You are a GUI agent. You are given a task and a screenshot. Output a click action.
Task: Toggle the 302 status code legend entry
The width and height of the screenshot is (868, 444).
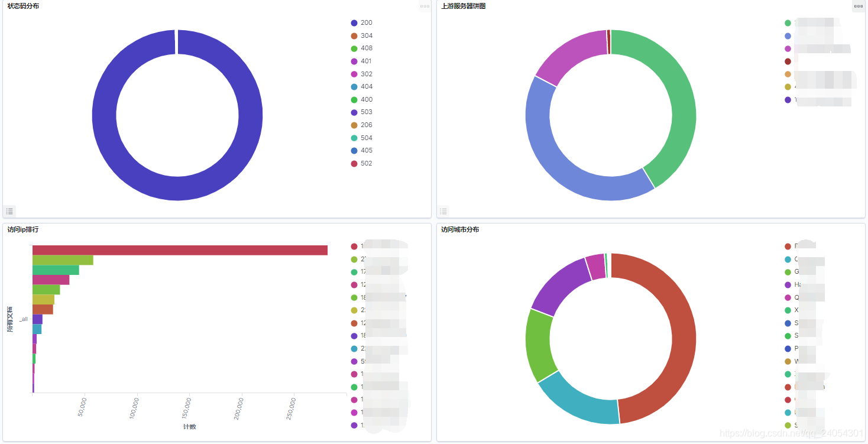pyautogui.click(x=362, y=74)
